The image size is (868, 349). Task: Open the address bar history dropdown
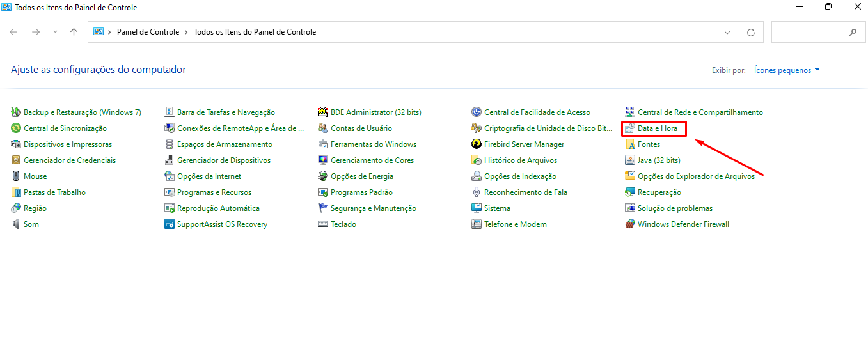[x=727, y=32]
